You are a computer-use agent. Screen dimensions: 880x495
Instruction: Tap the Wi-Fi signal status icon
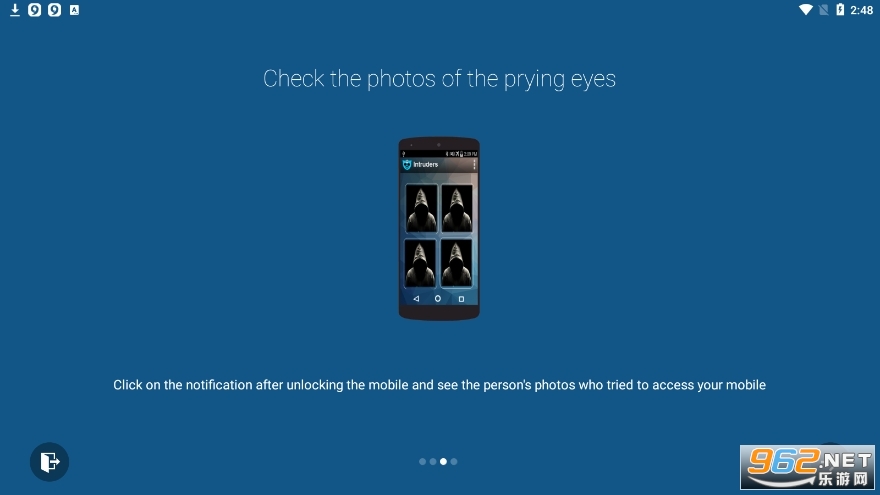805,10
